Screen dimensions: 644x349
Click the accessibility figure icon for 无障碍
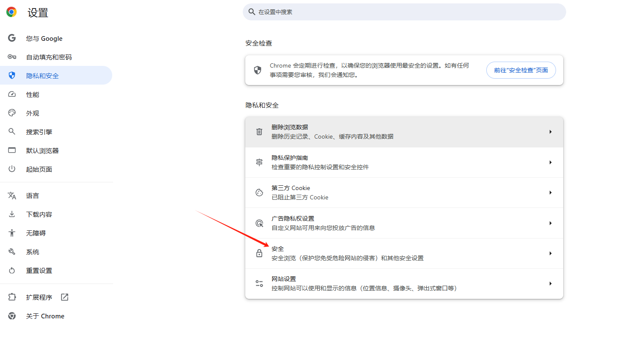click(12, 233)
